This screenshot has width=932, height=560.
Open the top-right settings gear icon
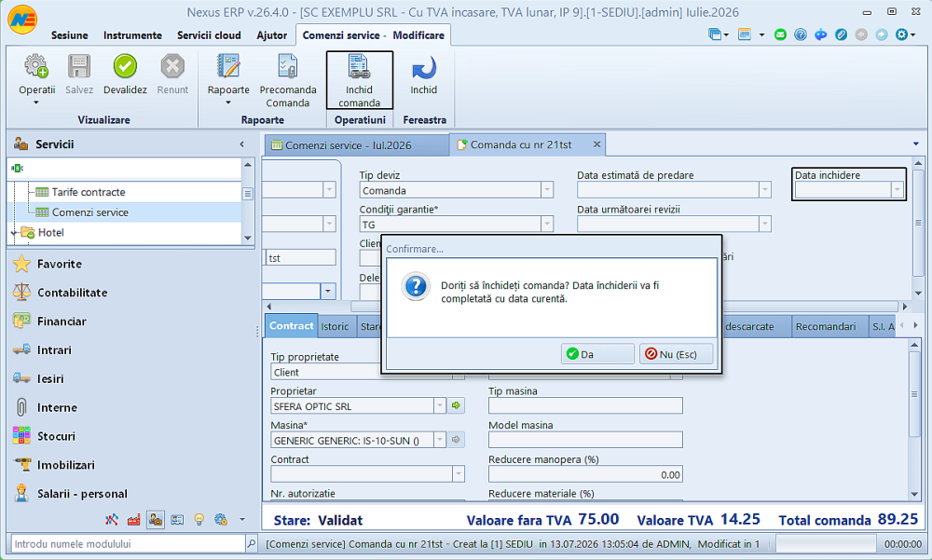pos(901,34)
